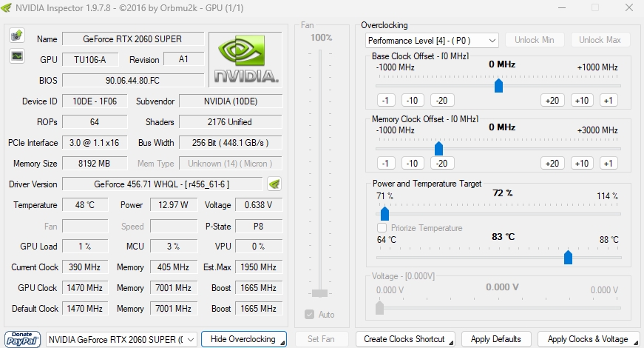The image size is (644, 348).
Task: Click the Driver Version field GeForce 456.71 WHQL
Action: [162, 184]
